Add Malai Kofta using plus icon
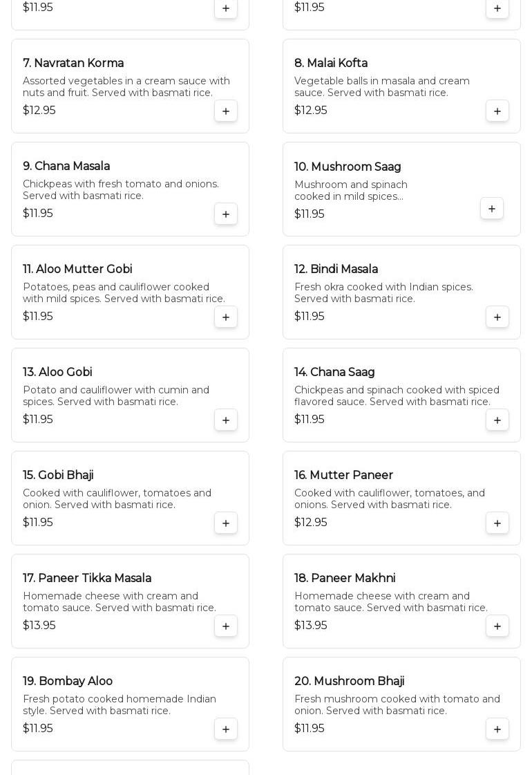Screen dimensions: 532x775 coord(497,111)
